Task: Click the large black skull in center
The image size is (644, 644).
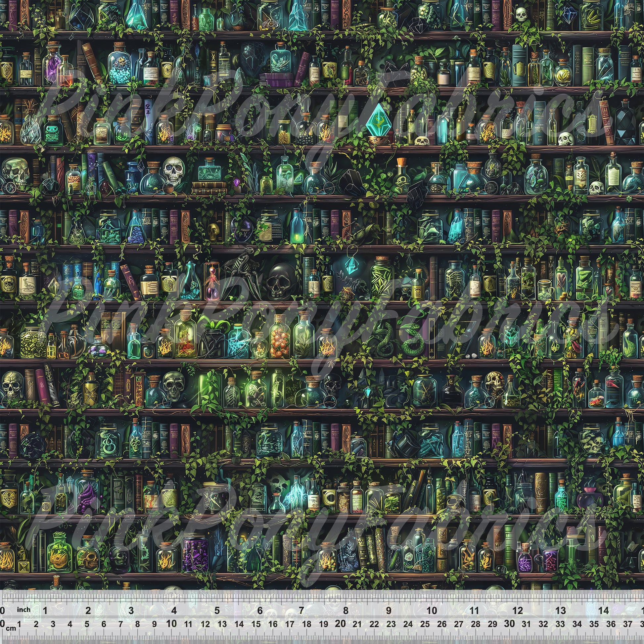Action: 280,281
